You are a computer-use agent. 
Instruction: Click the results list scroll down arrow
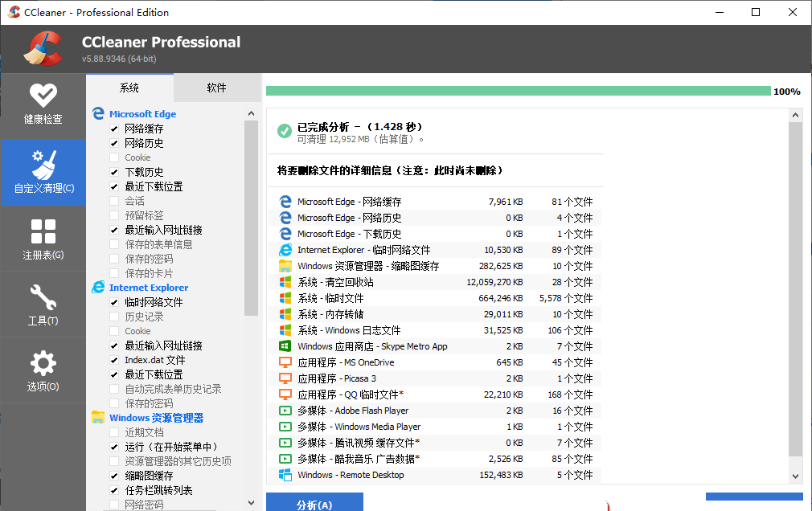click(795, 476)
